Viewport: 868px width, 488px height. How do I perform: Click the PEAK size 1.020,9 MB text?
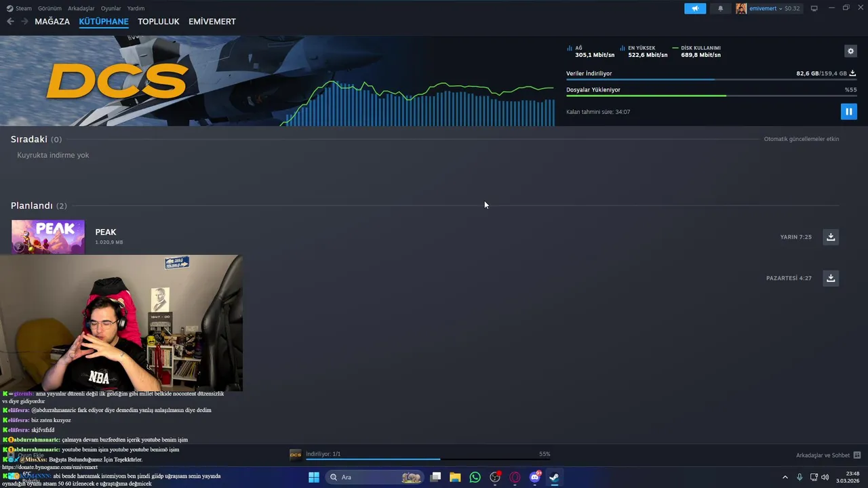(109, 242)
